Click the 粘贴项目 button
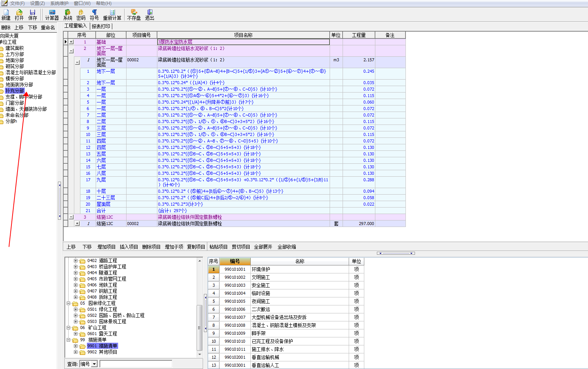This screenshot has width=588, height=369. coord(218,247)
